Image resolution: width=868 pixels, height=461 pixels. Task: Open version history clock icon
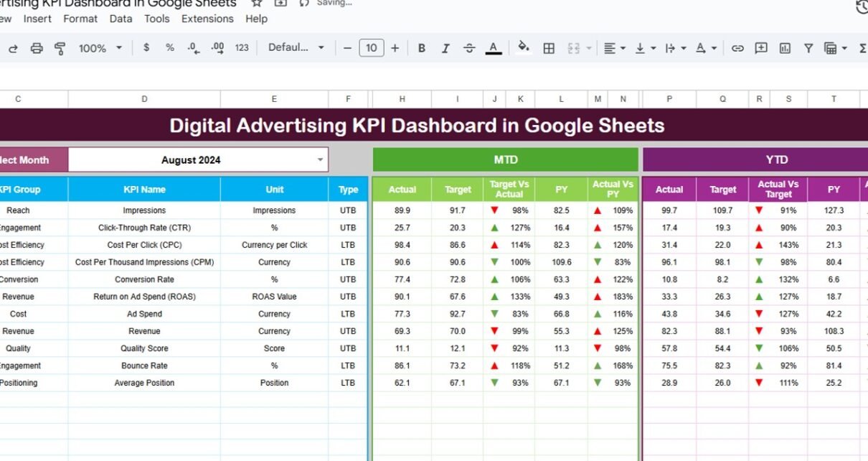point(862,6)
